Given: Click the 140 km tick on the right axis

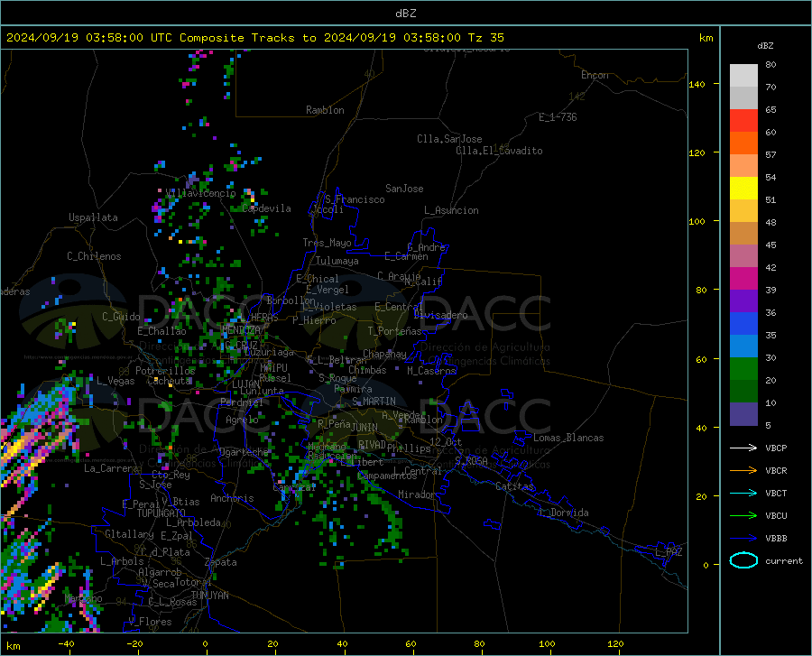Looking at the screenshot, I should point(697,84).
